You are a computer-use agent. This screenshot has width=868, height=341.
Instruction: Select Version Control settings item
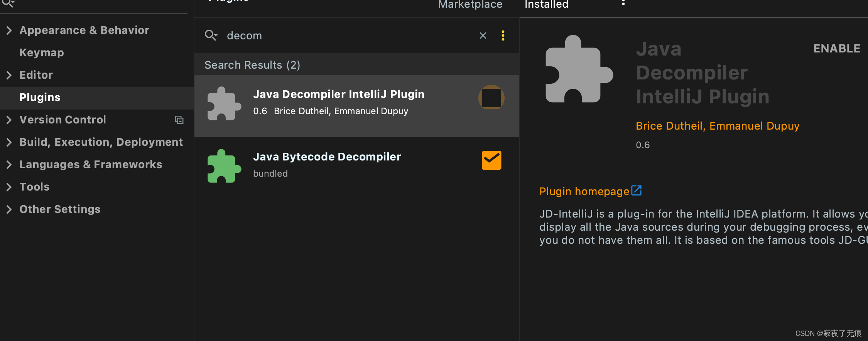62,120
